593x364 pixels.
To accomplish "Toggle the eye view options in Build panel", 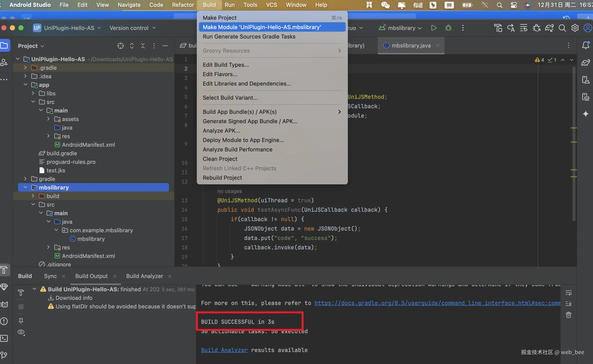I will pyautogui.click(x=21, y=332).
